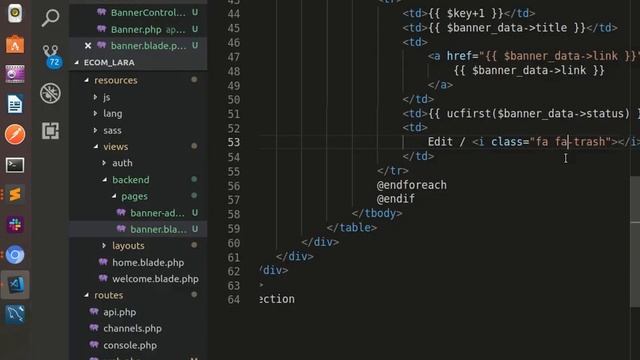Click $key+1 expression on line 44
Screen dimensions: 640x360
click(x=466, y=13)
